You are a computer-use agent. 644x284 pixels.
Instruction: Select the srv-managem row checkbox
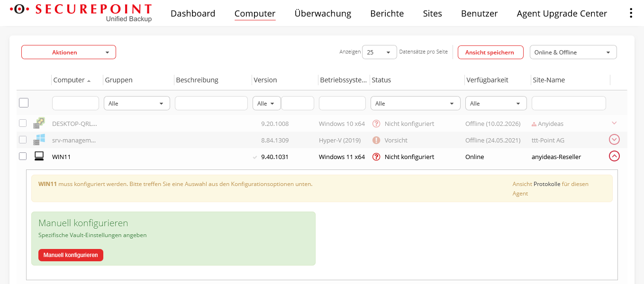pos(23,140)
